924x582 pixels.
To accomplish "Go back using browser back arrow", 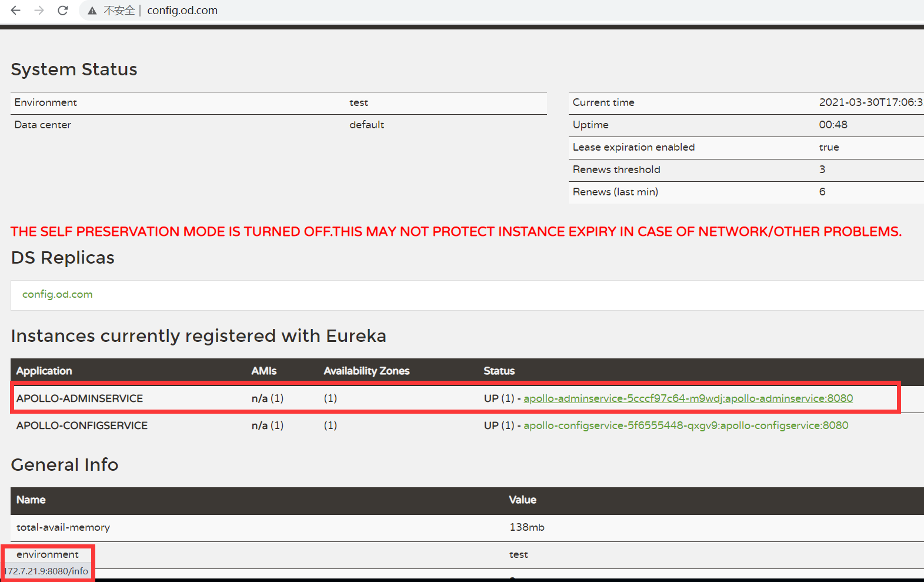I will (16, 10).
